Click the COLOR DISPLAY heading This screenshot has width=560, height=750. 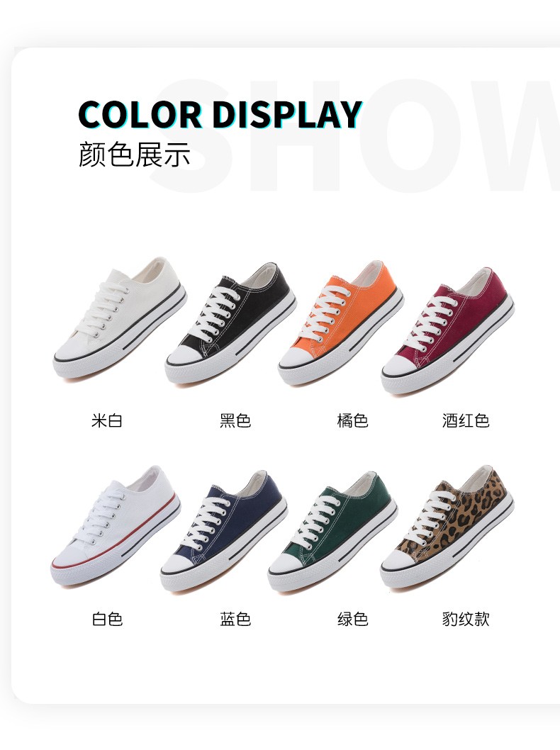click(x=220, y=115)
